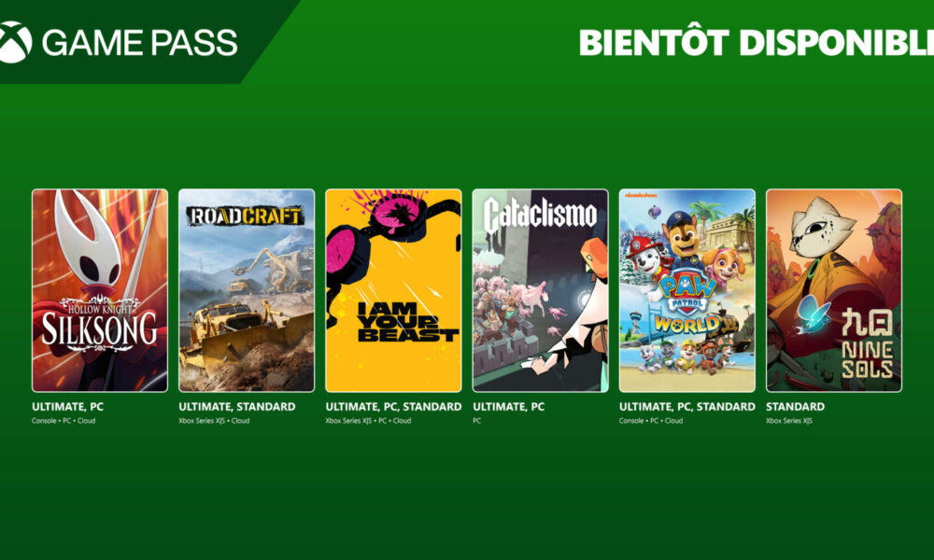Select the I Am Your Beast cover
Image resolution: width=934 pixels, height=560 pixels.
point(393,290)
